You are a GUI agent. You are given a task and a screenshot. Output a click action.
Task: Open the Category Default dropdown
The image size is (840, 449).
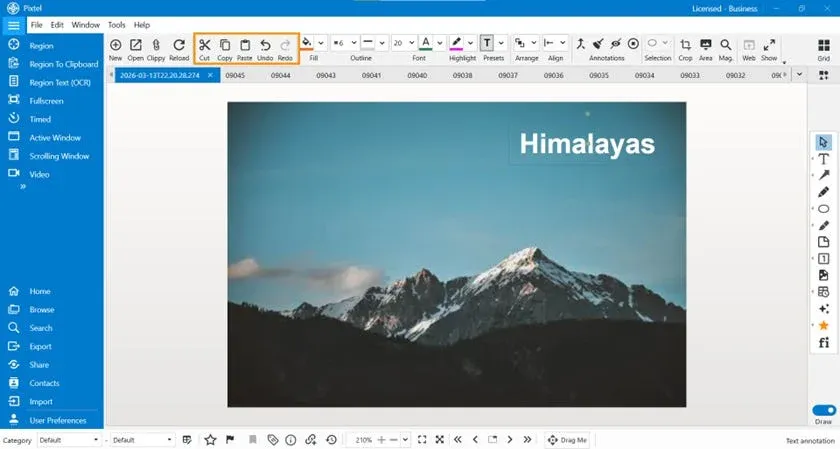(69, 440)
